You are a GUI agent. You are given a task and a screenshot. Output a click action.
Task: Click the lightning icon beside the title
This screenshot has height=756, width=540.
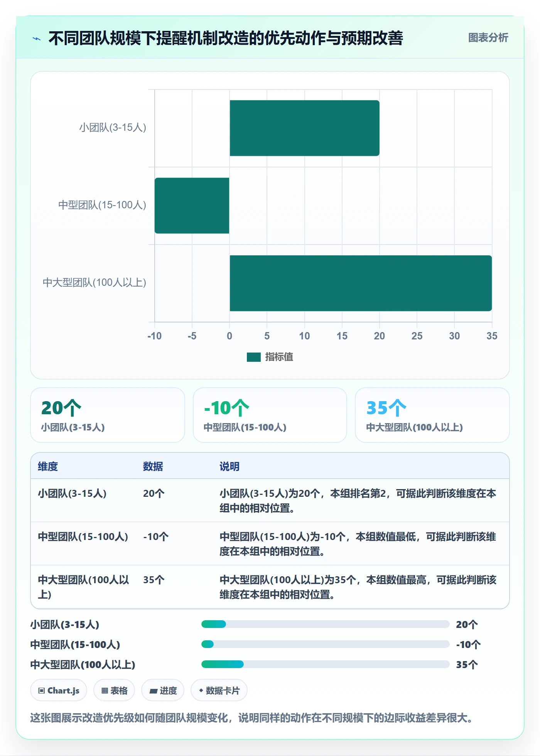point(37,39)
